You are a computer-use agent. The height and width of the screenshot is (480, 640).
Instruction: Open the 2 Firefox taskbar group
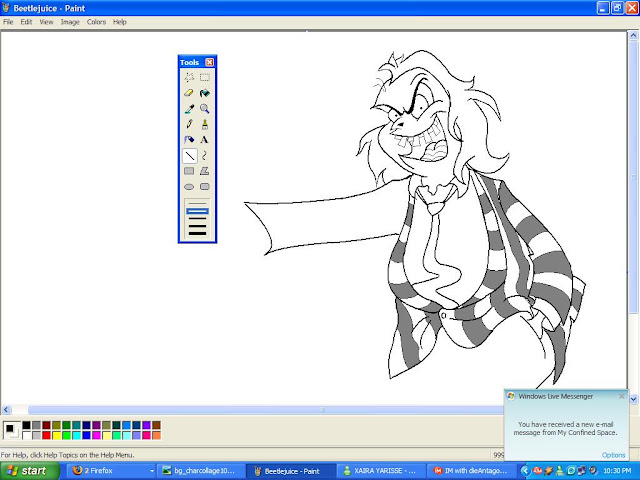tap(111, 471)
